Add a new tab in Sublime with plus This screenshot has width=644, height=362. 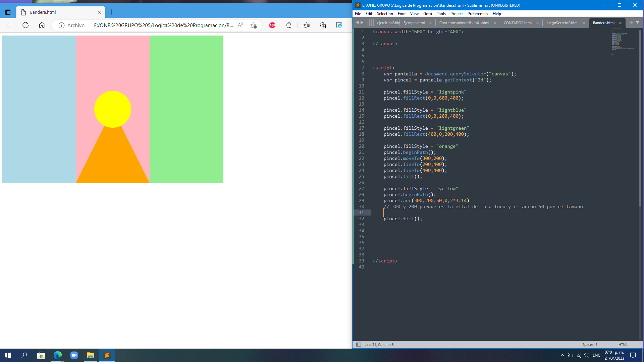coord(631,22)
